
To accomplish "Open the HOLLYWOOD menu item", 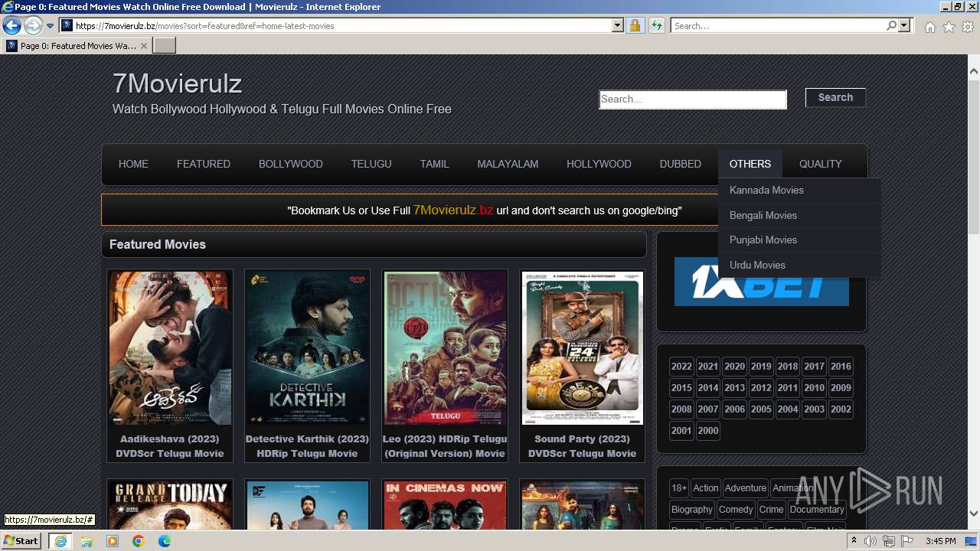I will point(599,164).
